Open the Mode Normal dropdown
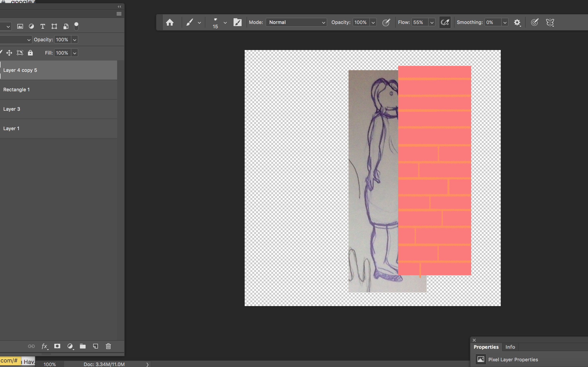The image size is (588, 367). coord(296,22)
